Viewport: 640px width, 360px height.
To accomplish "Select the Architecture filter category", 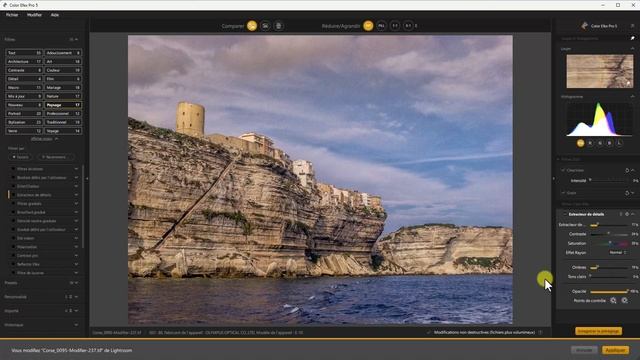I will (24, 62).
